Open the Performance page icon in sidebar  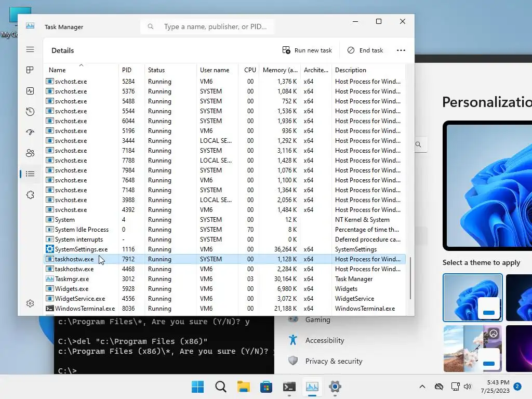click(30, 91)
